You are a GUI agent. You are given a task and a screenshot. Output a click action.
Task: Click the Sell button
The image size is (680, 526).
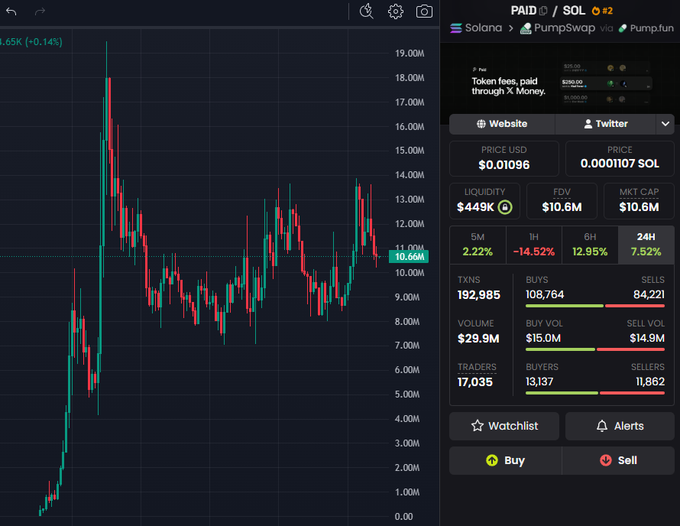point(618,460)
